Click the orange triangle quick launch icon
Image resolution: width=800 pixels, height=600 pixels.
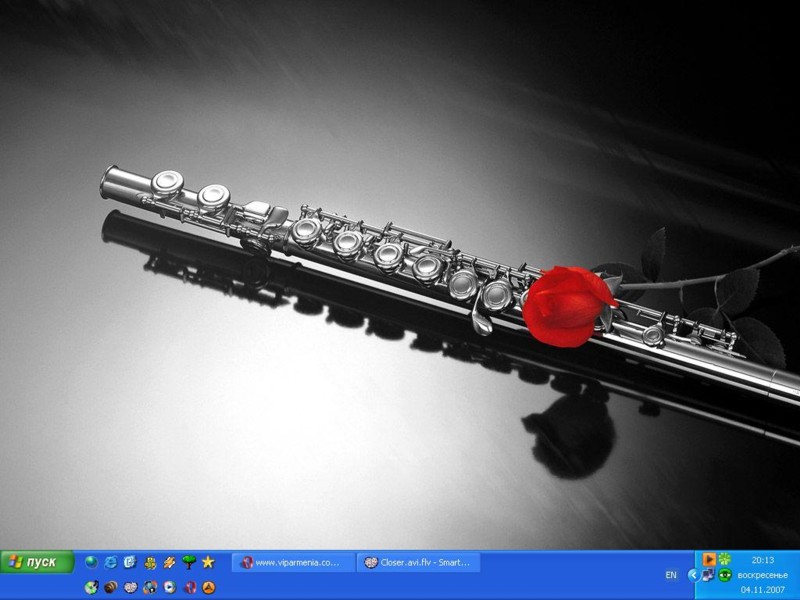click(208, 587)
